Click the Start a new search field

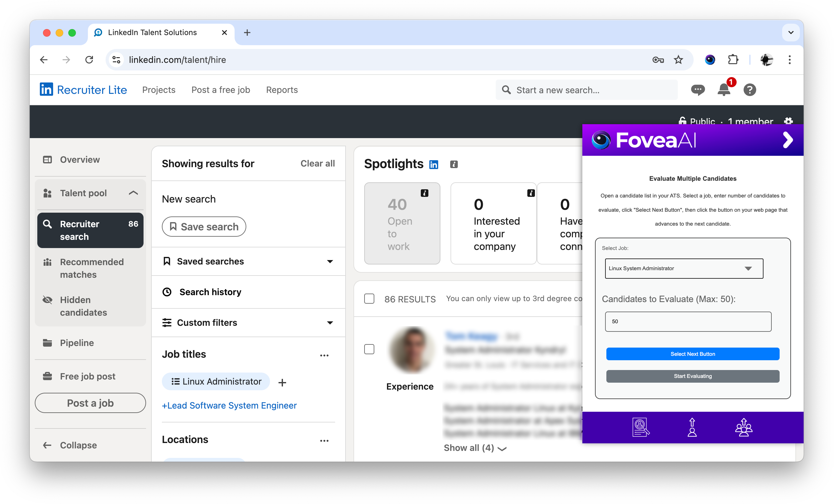pyautogui.click(x=586, y=90)
